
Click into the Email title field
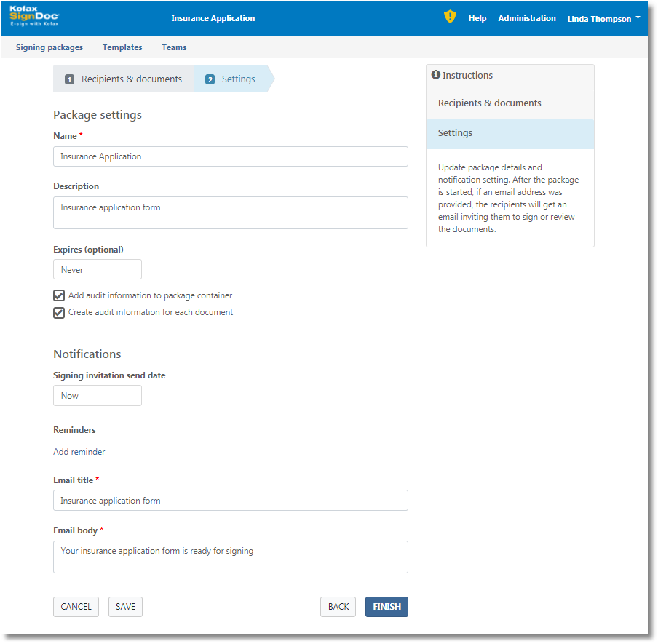[230, 501]
